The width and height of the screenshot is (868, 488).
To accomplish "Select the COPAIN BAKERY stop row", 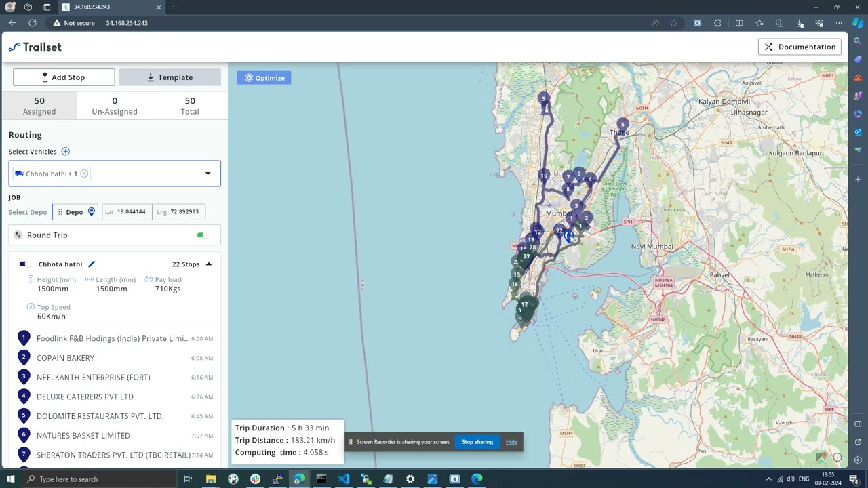I will [115, 358].
